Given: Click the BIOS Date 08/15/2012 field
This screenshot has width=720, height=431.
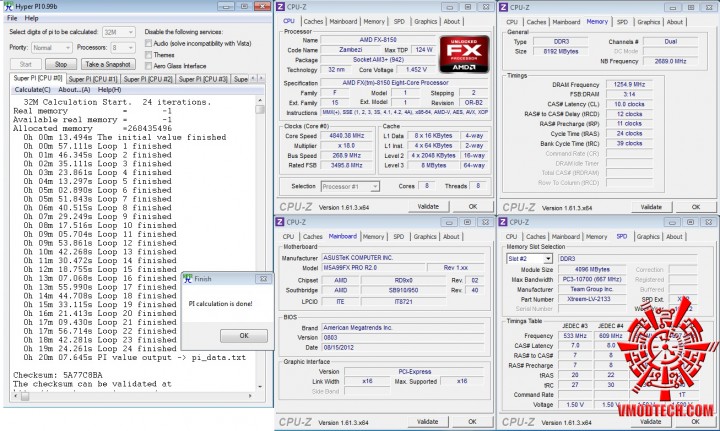Looking at the screenshot, I should tap(403, 347).
